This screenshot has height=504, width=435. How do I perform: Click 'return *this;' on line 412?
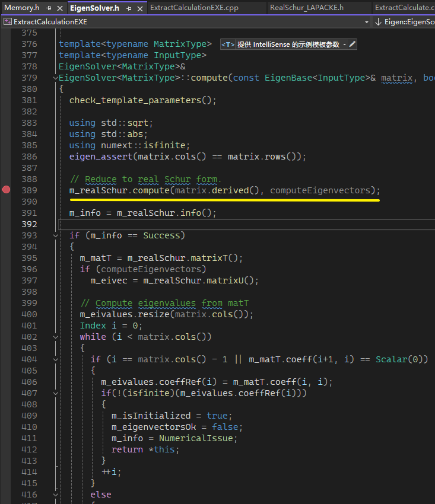click(145, 449)
